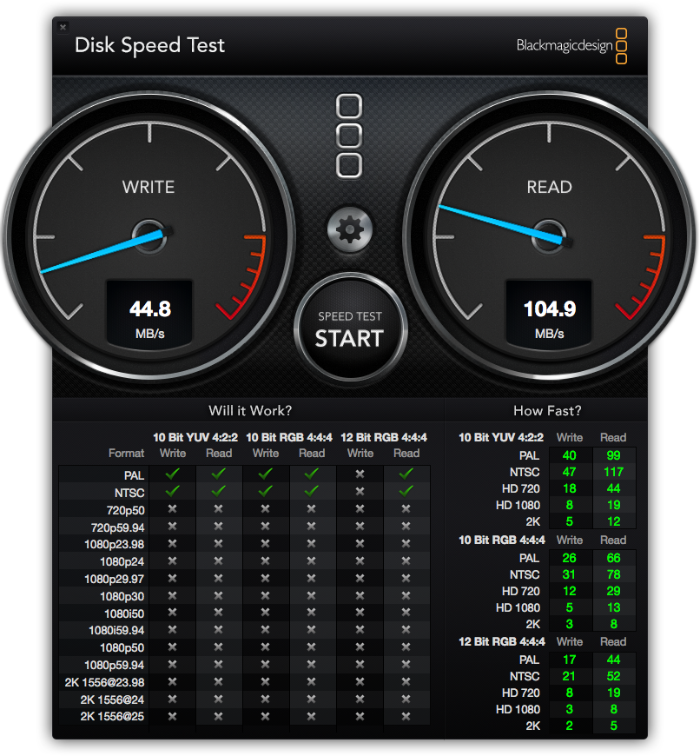Click 1080p24 10 Bit RGB Read cross
Viewport: 700px width, 756px height.
point(312,561)
